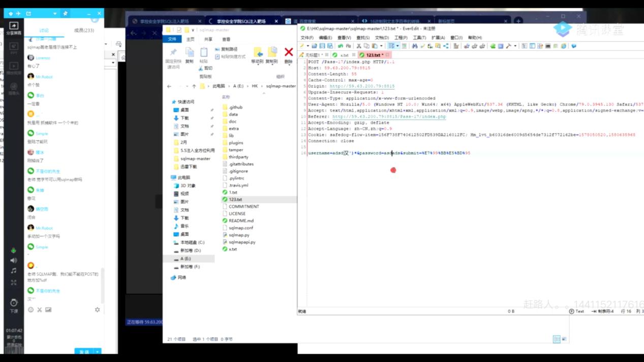Click the 发送 send button
Image resolution: width=644 pixels, height=362 pixels.
tap(84, 351)
